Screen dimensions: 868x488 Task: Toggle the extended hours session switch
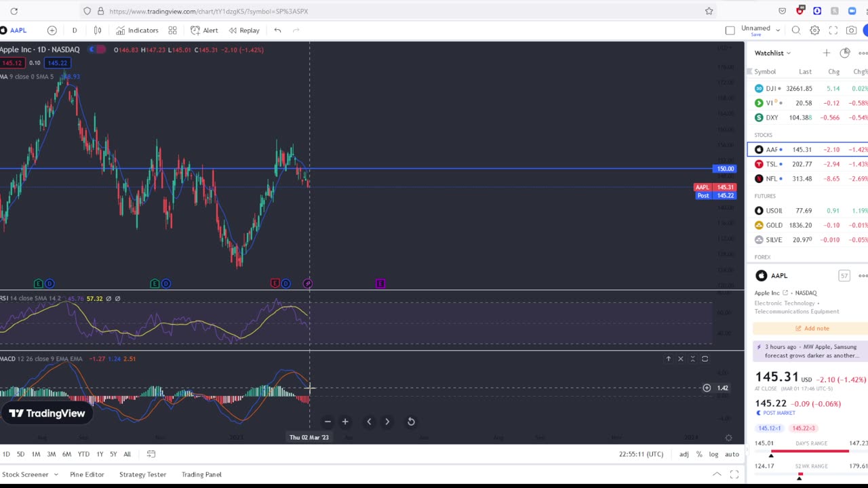click(98, 49)
